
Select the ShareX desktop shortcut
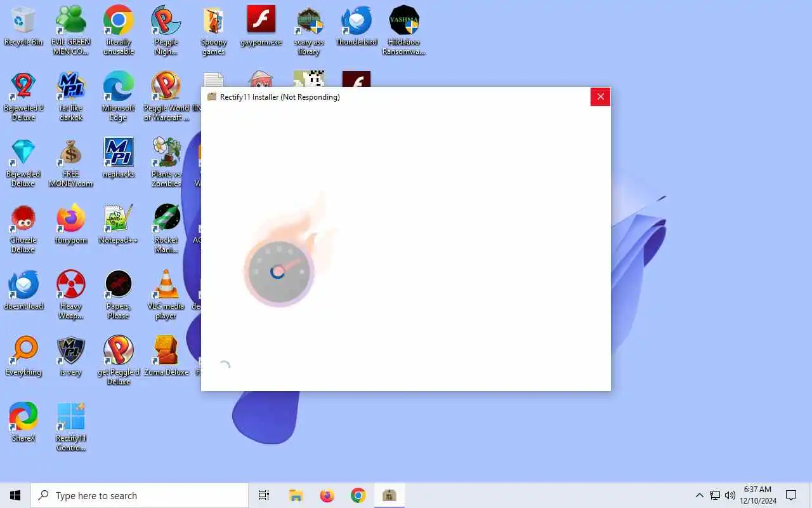(x=23, y=422)
